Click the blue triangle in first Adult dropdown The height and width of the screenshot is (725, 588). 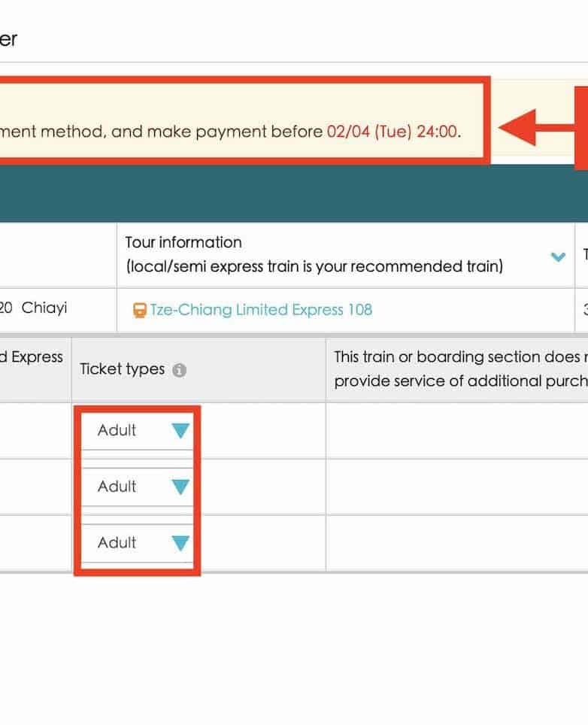click(180, 431)
